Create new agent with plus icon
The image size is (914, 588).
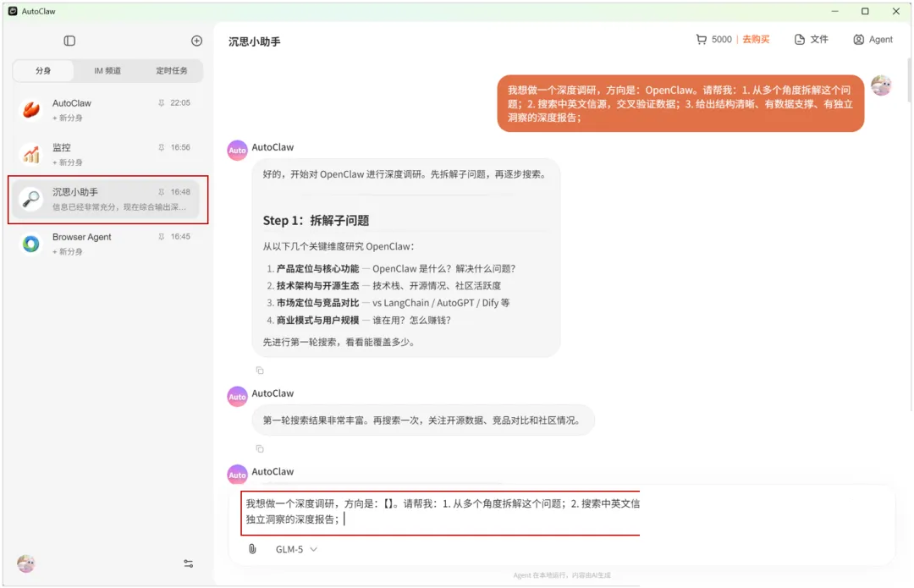pos(196,41)
